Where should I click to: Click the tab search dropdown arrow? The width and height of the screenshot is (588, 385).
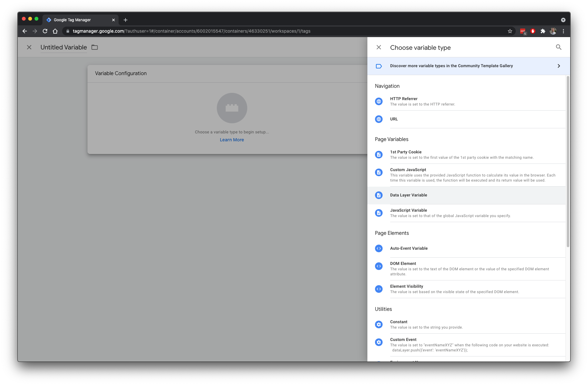click(563, 20)
